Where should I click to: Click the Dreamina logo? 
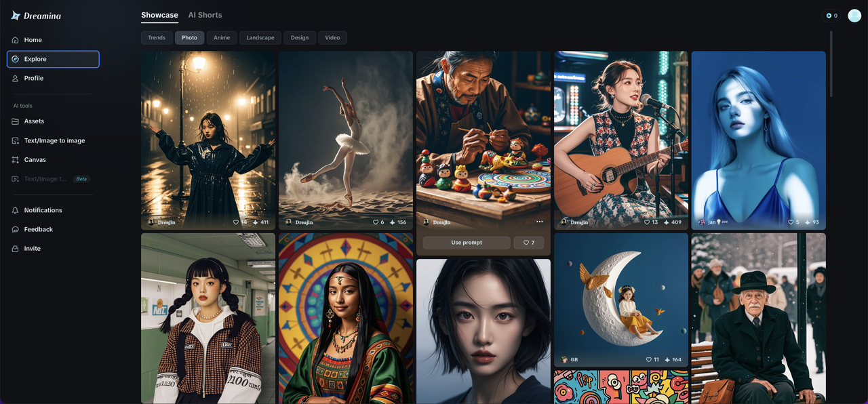(x=36, y=16)
